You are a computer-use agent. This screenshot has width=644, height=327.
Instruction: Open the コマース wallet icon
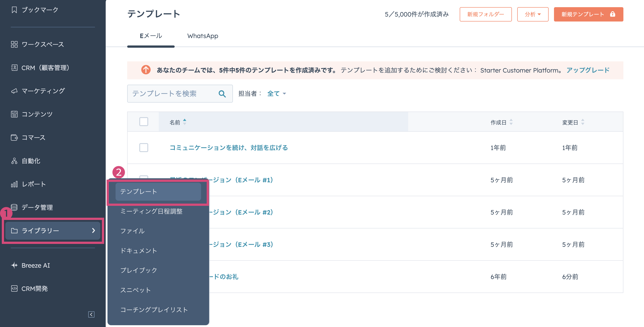tap(14, 138)
